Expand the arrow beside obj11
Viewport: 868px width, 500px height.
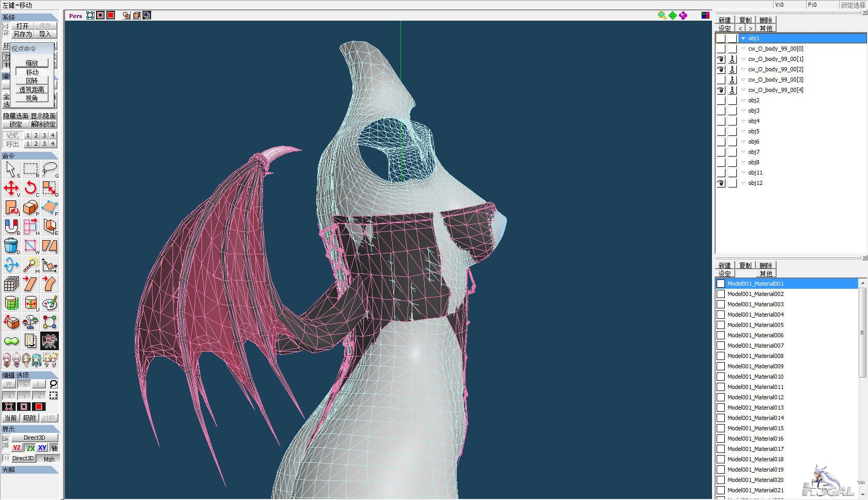point(743,173)
